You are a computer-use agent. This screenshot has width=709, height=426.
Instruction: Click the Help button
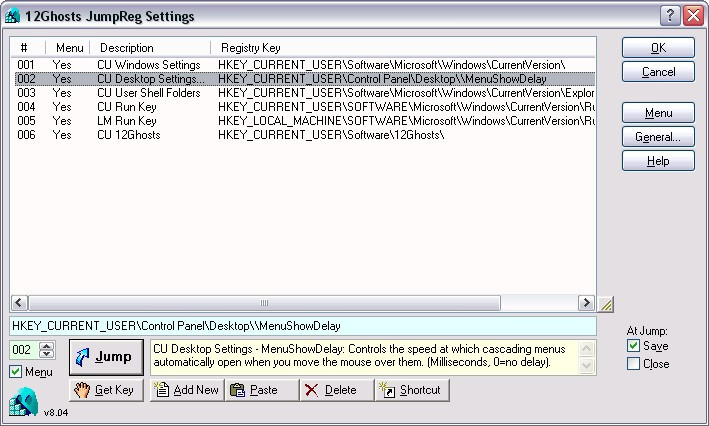point(658,161)
